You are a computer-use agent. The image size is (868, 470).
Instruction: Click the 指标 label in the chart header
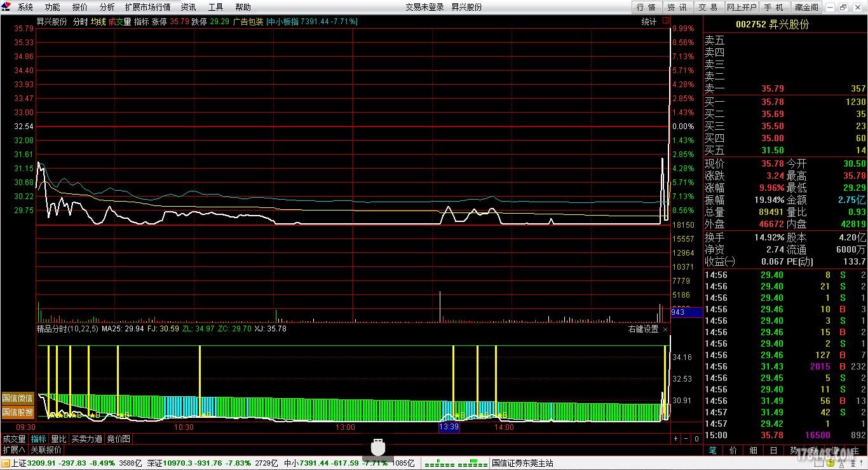coord(141,21)
